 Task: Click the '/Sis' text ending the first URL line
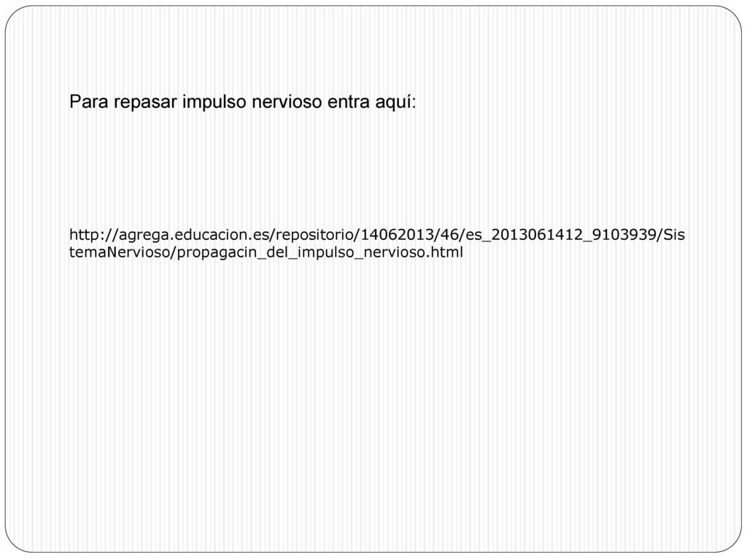pyautogui.click(x=671, y=235)
